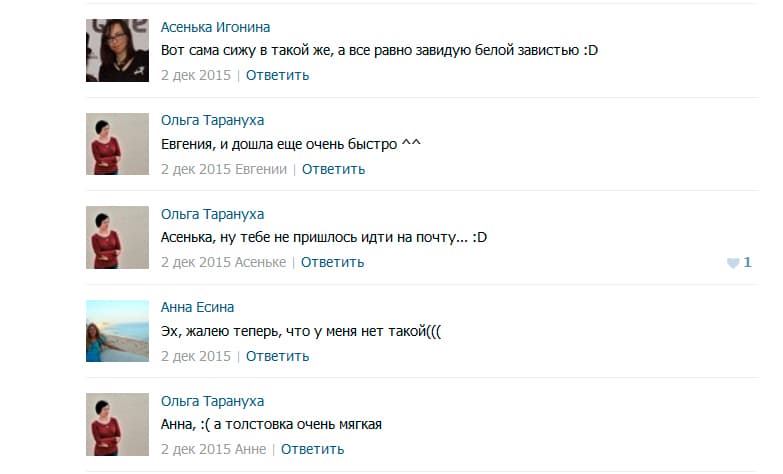
Task: Open Асенька Игонина's avatar photo
Action: [x=117, y=50]
